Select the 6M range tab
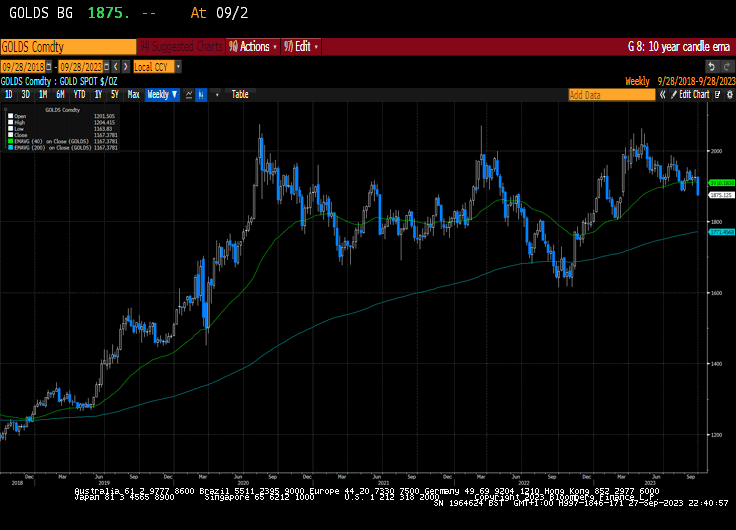Viewport: 736px width, 530px height. 60,95
